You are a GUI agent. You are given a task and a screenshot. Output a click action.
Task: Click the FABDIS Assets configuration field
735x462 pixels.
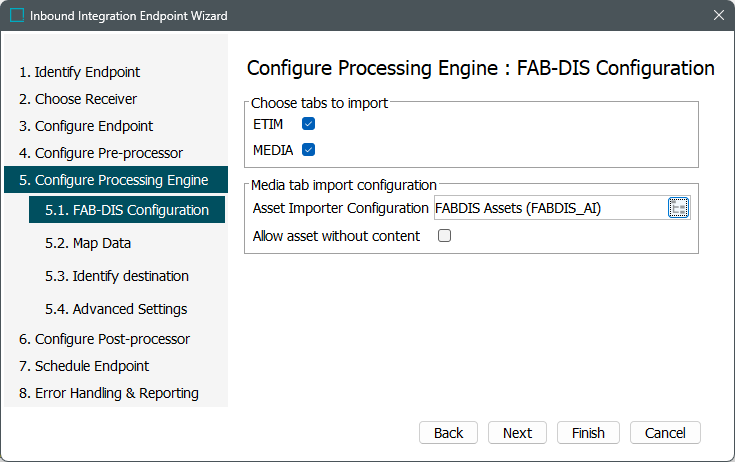click(x=550, y=208)
